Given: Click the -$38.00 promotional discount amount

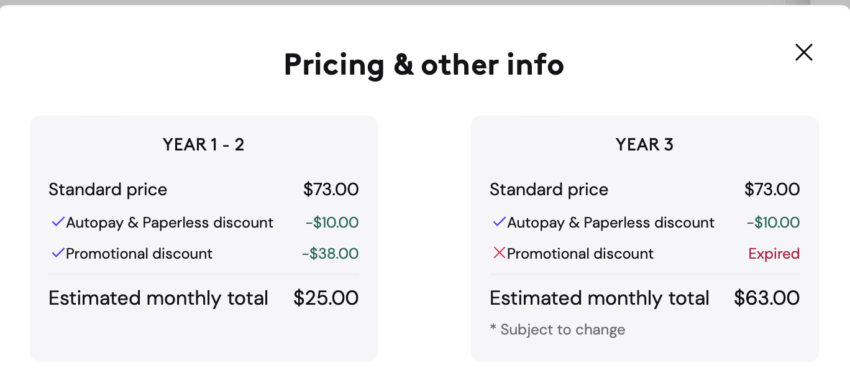Looking at the screenshot, I should 330,254.
